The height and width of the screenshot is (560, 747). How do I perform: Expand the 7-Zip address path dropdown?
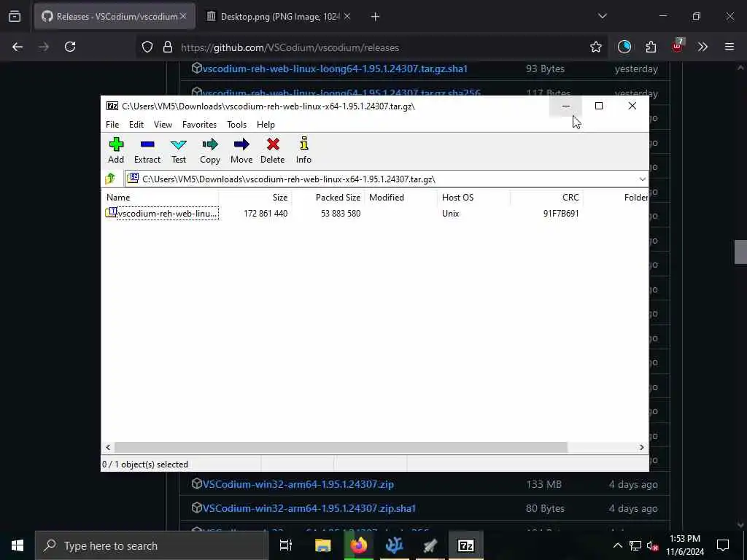coord(642,179)
